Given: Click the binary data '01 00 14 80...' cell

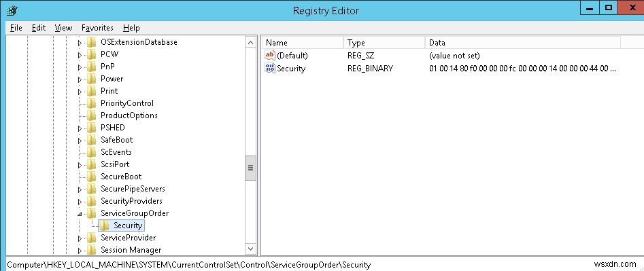Looking at the screenshot, I should click(522, 68).
